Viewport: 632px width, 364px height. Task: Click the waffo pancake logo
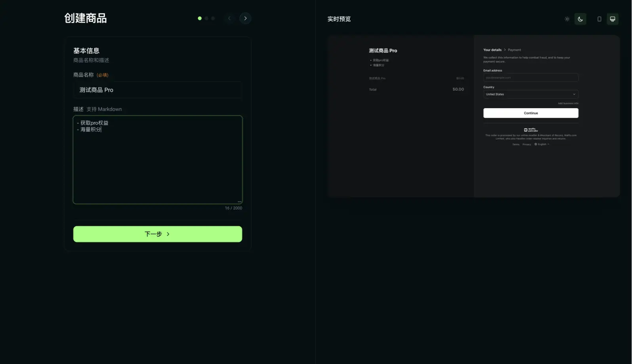point(531,130)
